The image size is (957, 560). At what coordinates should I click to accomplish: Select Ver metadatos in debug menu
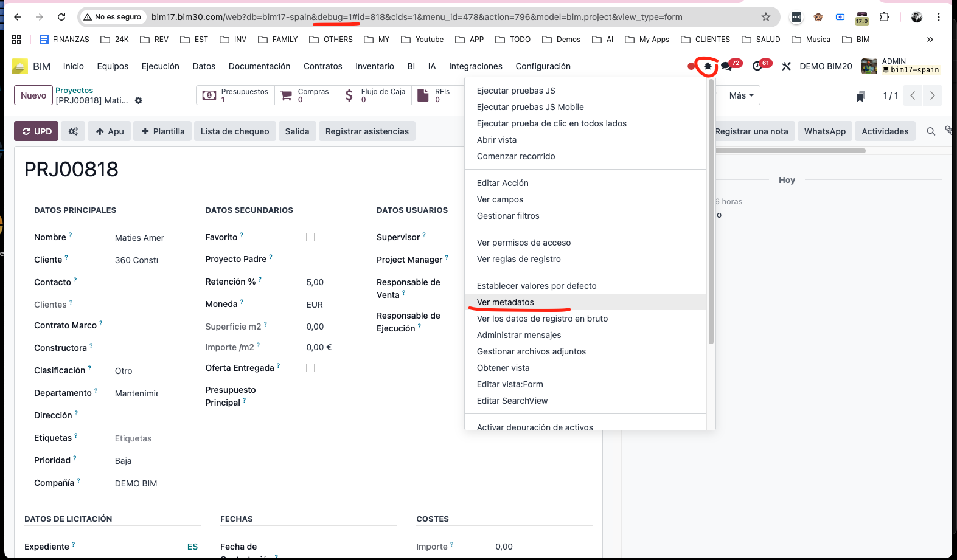click(x=585, y=302)
